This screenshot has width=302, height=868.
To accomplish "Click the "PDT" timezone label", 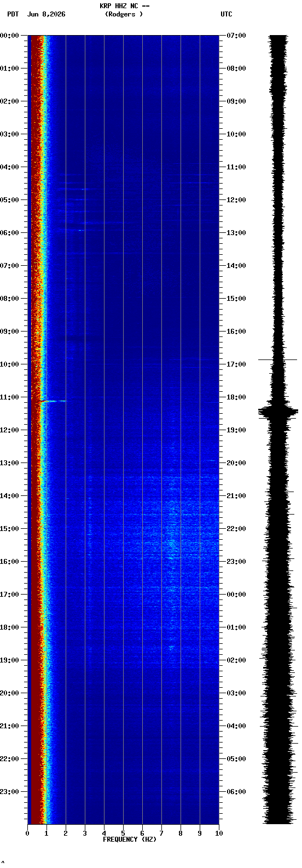I will [x=13, y=14].
